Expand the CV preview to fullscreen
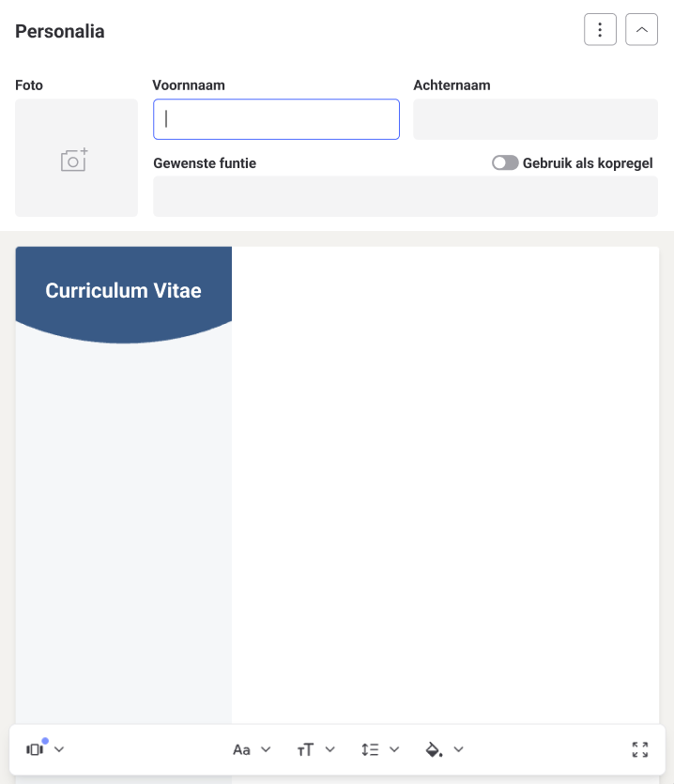674x784 pixels. [x=641, y=749]
